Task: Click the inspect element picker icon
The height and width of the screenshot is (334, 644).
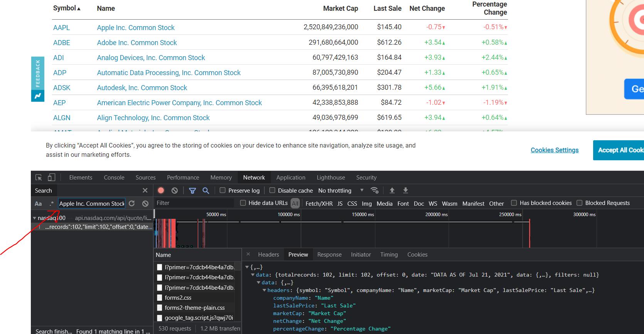Action: (39, 177)
